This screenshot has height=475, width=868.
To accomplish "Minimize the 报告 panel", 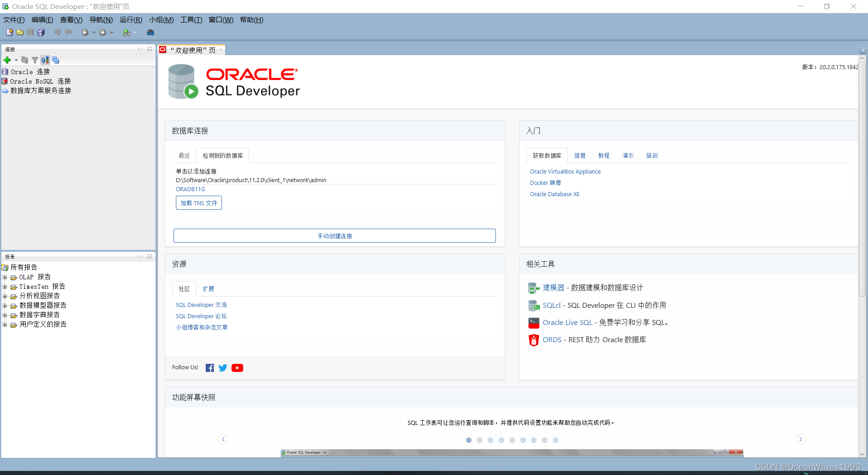I will [x=150, y=256].
